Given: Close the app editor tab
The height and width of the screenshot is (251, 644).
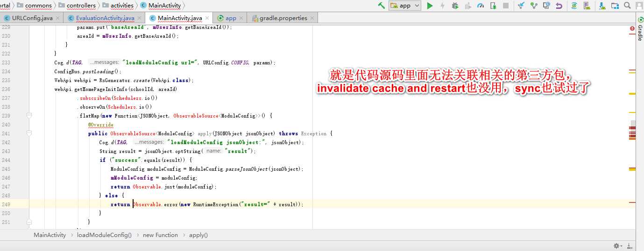Looking at the screenshot, I should 241,18.
